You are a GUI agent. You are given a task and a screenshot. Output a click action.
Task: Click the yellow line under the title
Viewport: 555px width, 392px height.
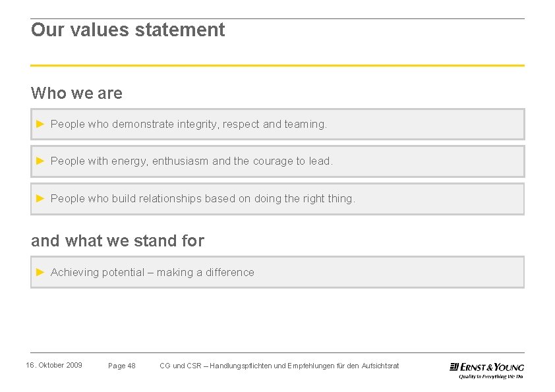click(277, 65)
